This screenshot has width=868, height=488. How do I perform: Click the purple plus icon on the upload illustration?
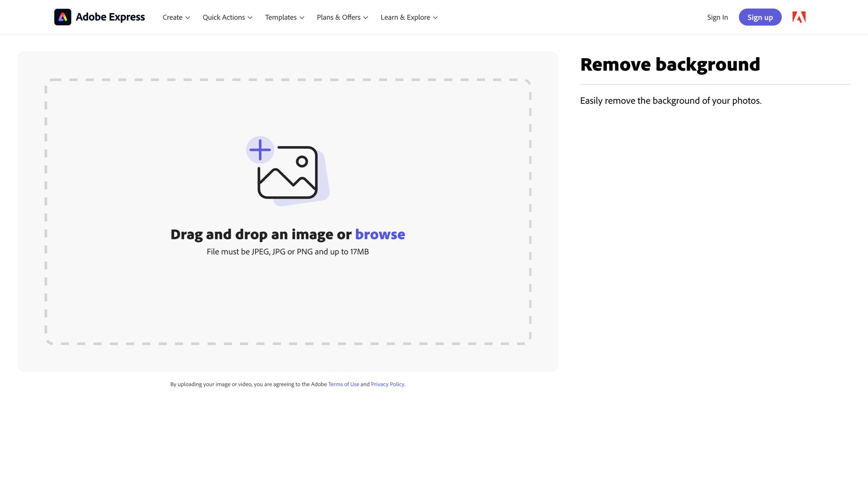click(x=260, y=150)
